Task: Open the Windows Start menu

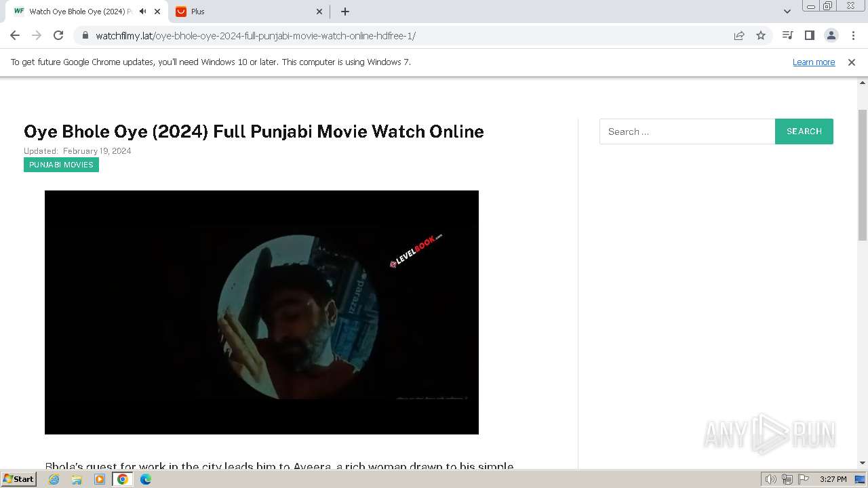Action: click(x=19, y=479)
